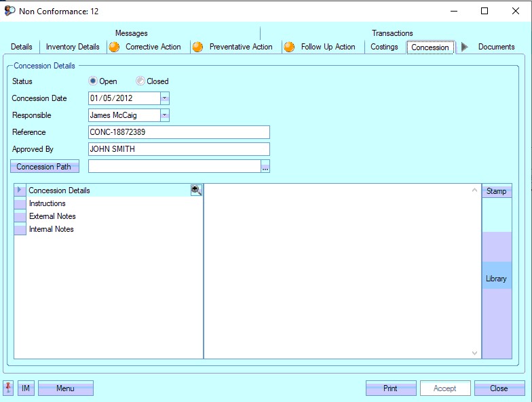Click the ellipsis browse button for Concession Path

[265, 167]
